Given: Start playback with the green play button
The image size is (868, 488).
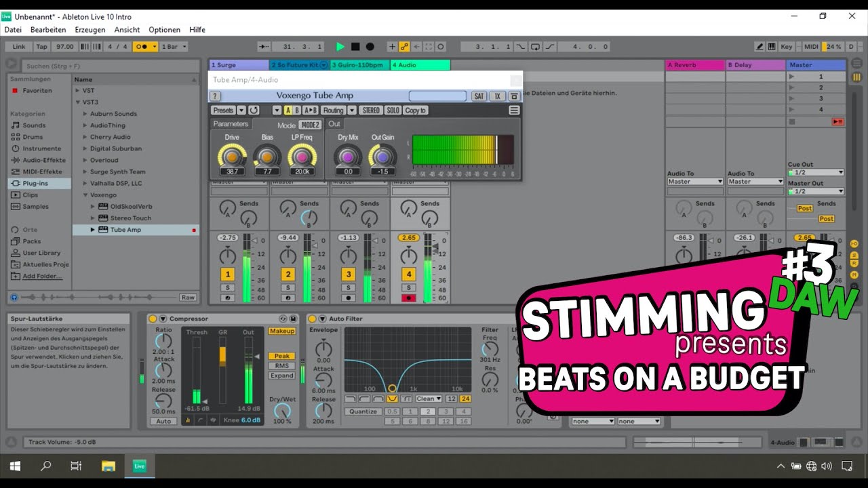Looking at the screenshot, I should (x=340, y=47).
